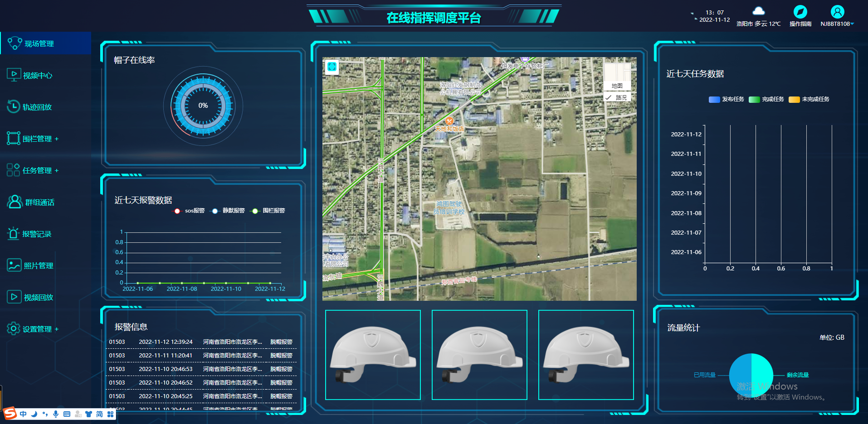Click the 群组通话 group call icon

pos(15,202)
